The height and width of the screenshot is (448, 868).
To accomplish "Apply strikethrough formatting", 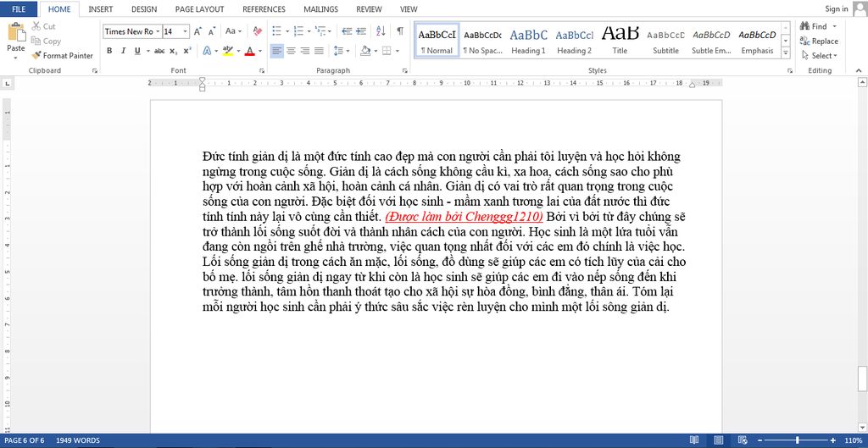I will [x=159, y=51].
